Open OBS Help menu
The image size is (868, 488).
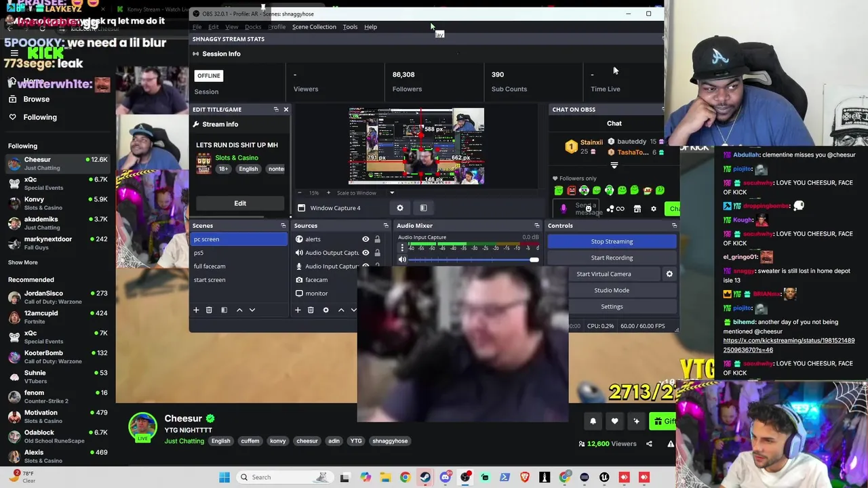coord(370,27)
